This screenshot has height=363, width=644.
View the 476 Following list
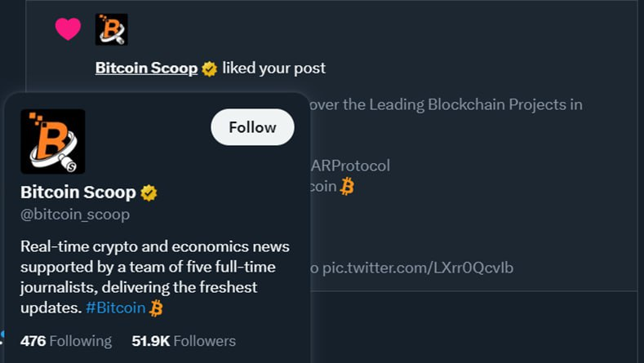pos(66,341)
